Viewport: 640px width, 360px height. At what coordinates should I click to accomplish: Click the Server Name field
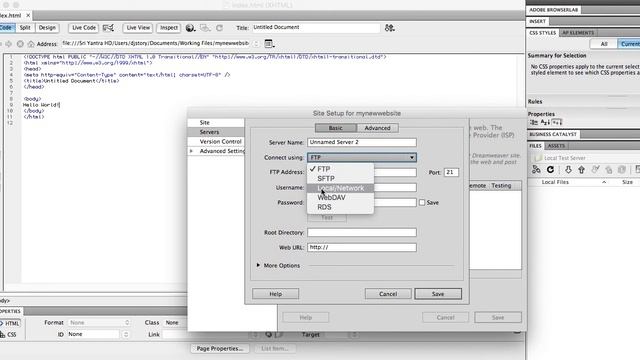coord(362,142)
